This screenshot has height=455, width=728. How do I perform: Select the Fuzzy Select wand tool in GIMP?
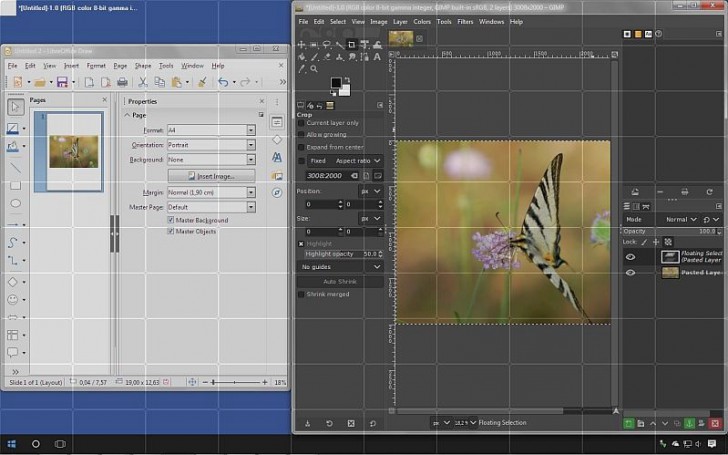pos(339,45)
